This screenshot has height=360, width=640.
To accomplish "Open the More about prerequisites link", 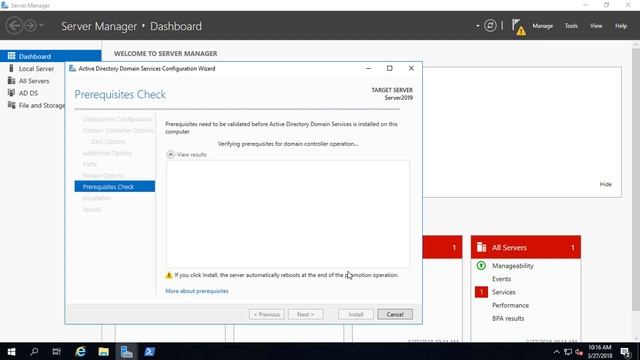I will click(x=197, y=291).
